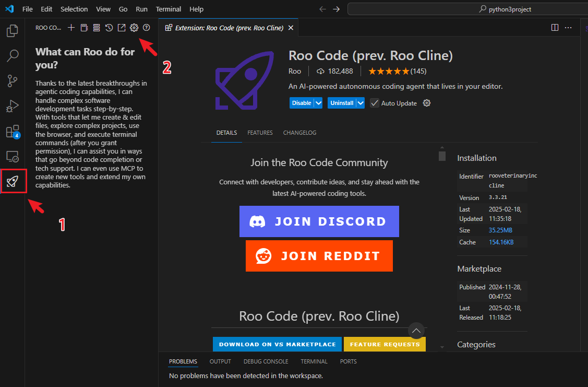This screenshot has width=588, height=387.
Task: Go back with the left arrow
Action: coord(322,9)
